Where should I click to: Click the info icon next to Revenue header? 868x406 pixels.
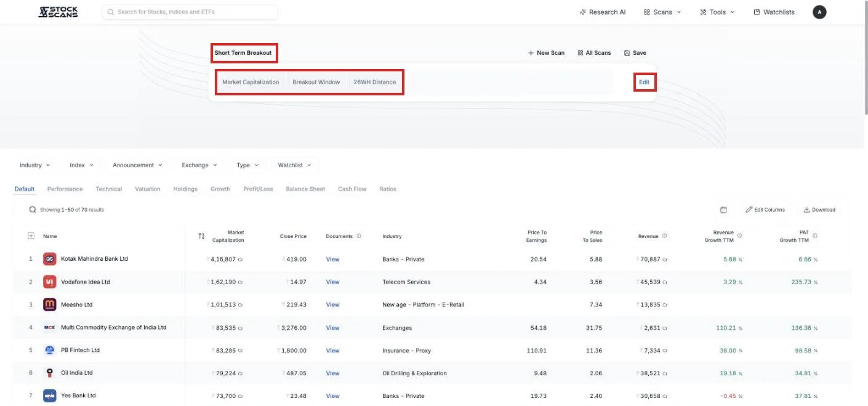point(664,236)
